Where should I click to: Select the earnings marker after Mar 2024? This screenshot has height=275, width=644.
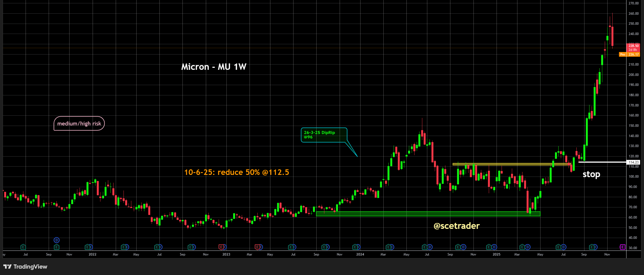388,247
